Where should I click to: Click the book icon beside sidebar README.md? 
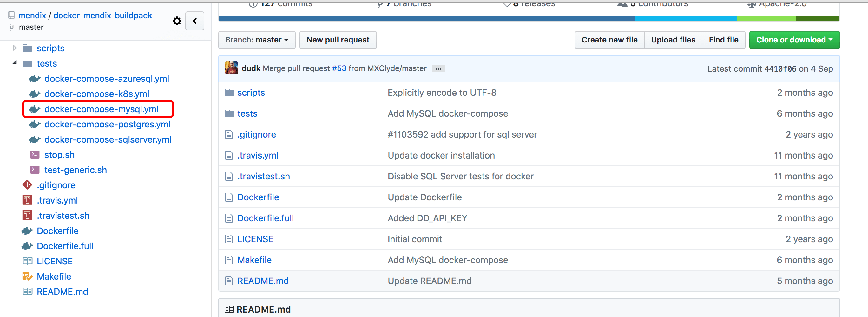click(27, 291)
